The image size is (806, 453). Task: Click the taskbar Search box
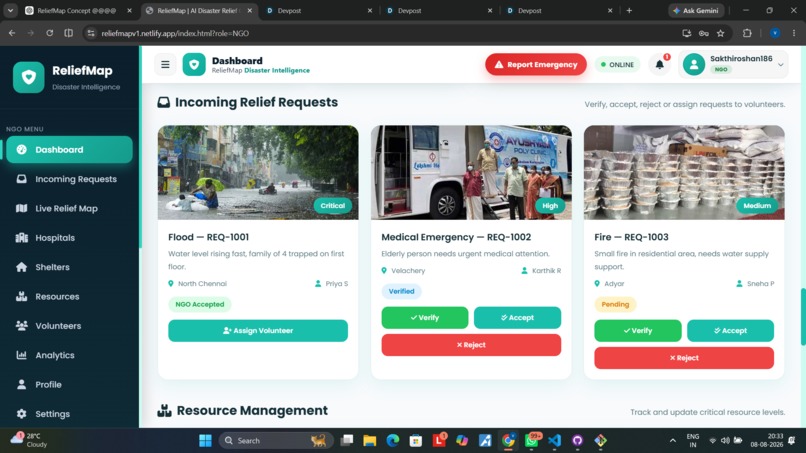(x=277, y=441)
